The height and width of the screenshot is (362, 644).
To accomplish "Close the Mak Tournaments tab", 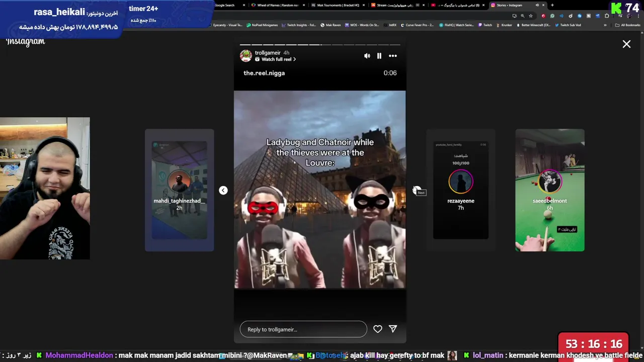I will click(x=364, y=5).
